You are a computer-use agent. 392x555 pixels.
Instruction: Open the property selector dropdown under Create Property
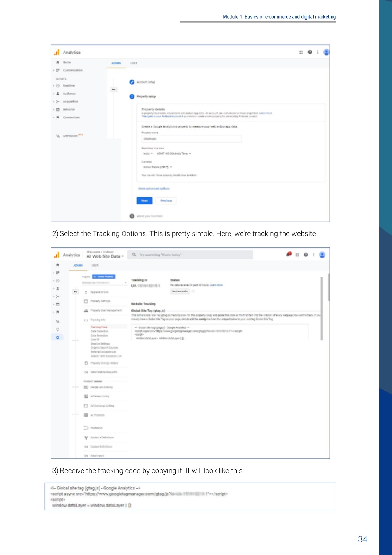(x=104, y=283)
